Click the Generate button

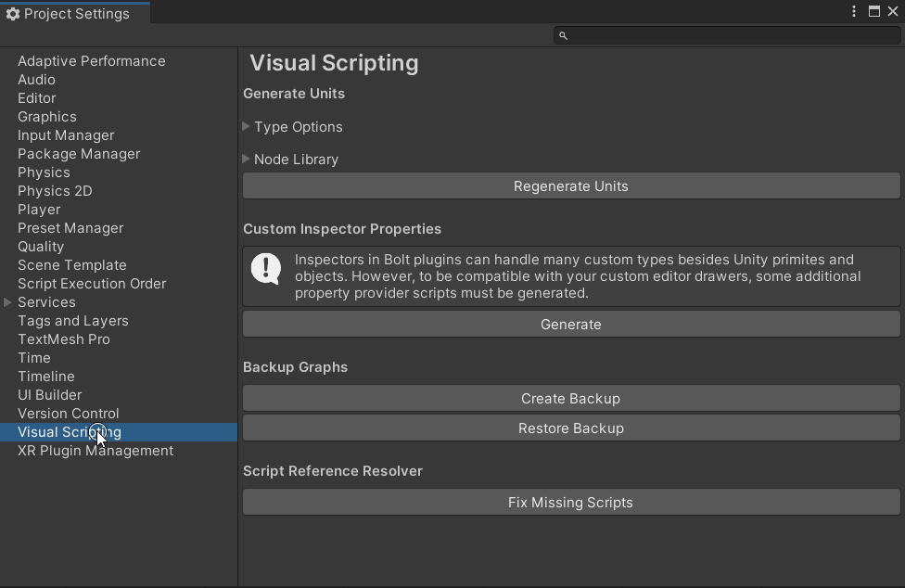pyautogui.click(x=571, y=324)
